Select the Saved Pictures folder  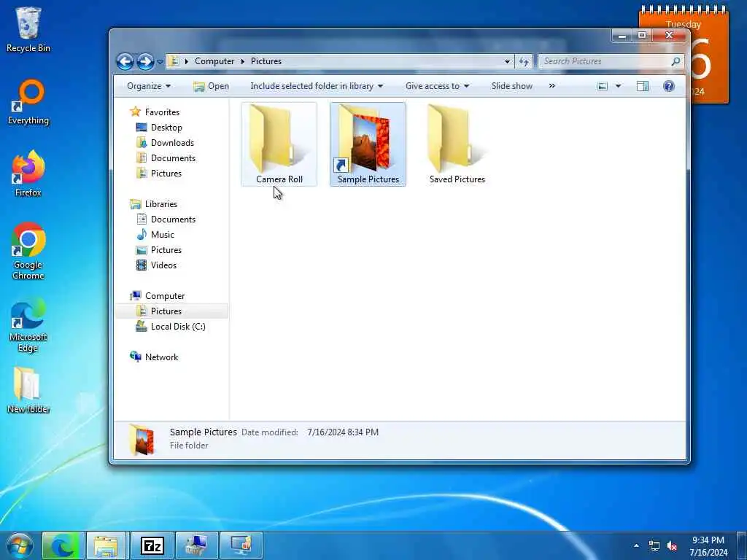click(457, 144)
